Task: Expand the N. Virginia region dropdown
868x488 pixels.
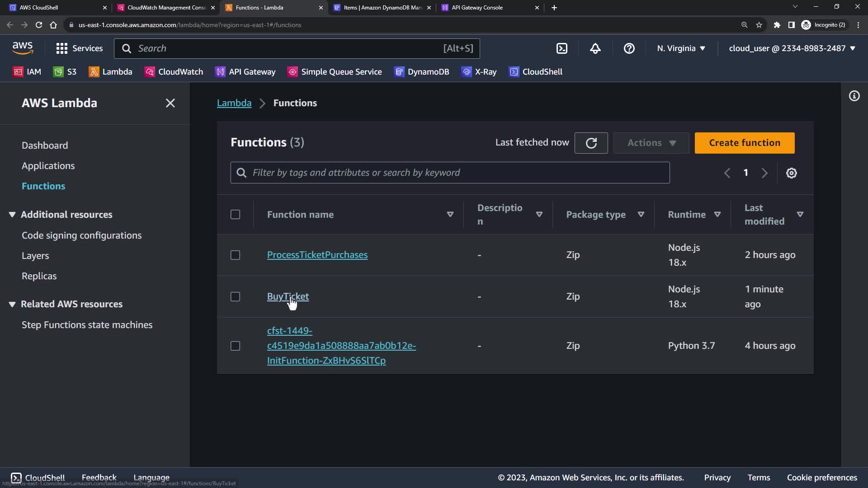Action: pyautogui.click(x=681, y=48)
